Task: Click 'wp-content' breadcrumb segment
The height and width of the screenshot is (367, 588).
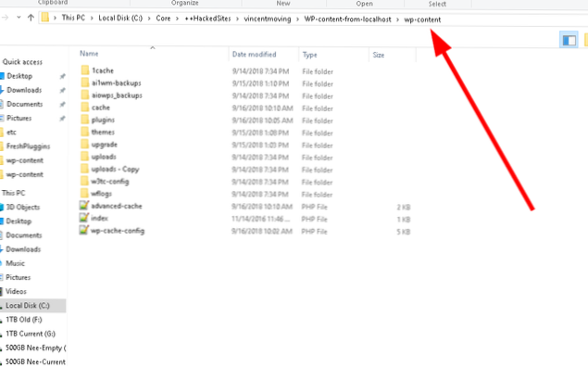Action: pos(422,19)
